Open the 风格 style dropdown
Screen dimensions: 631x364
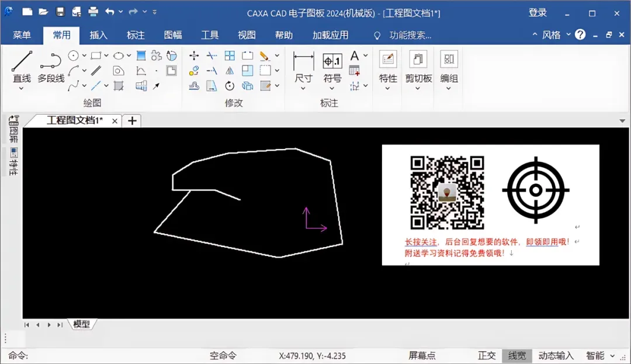(x=568, y=34)
